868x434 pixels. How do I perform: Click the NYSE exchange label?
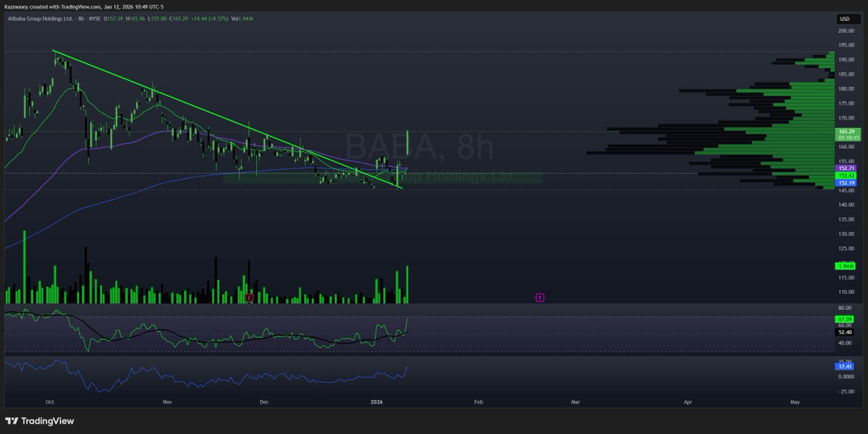[x=94, y=19]
